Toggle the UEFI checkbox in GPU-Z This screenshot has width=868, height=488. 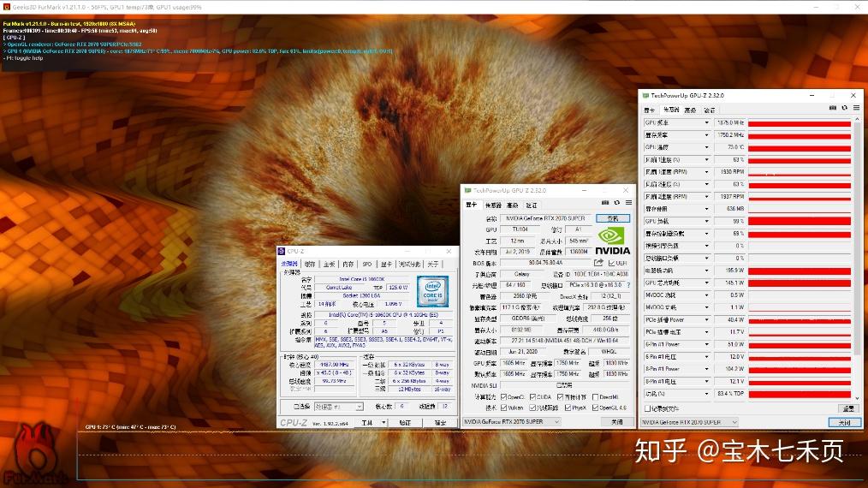point(612,263)
